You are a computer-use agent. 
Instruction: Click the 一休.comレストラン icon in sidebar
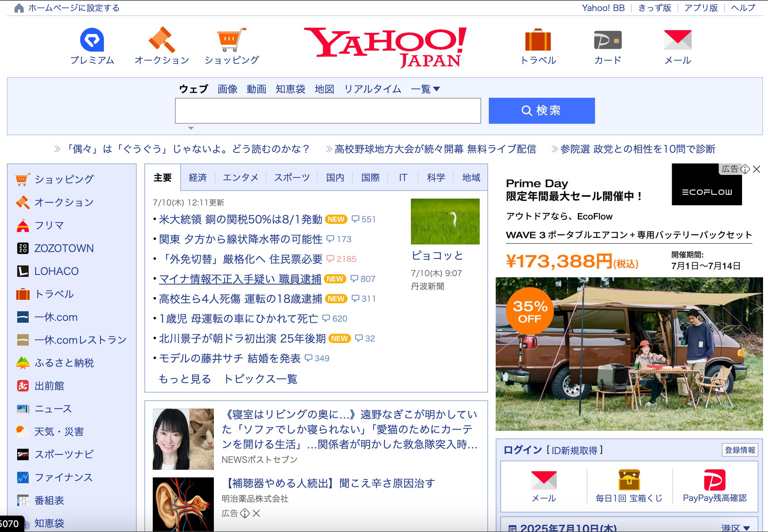(23, 340)
